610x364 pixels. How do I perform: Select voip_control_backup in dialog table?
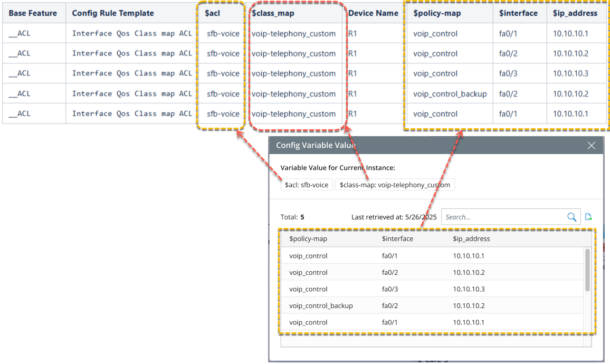pos(321,305)
